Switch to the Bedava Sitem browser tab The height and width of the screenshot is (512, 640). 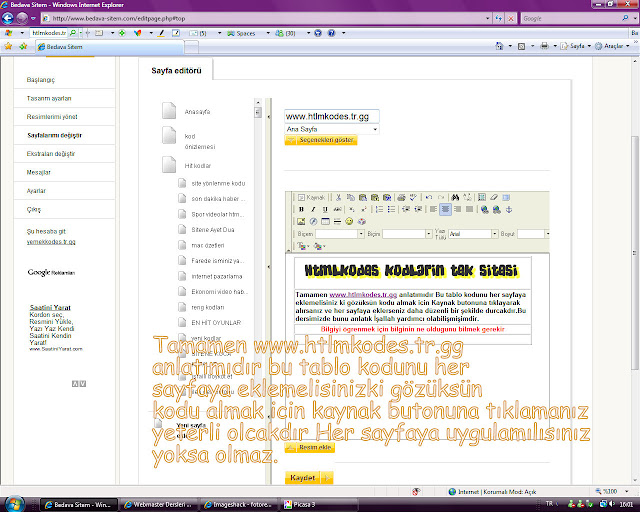pyautogui.click(x=109, y=47)
